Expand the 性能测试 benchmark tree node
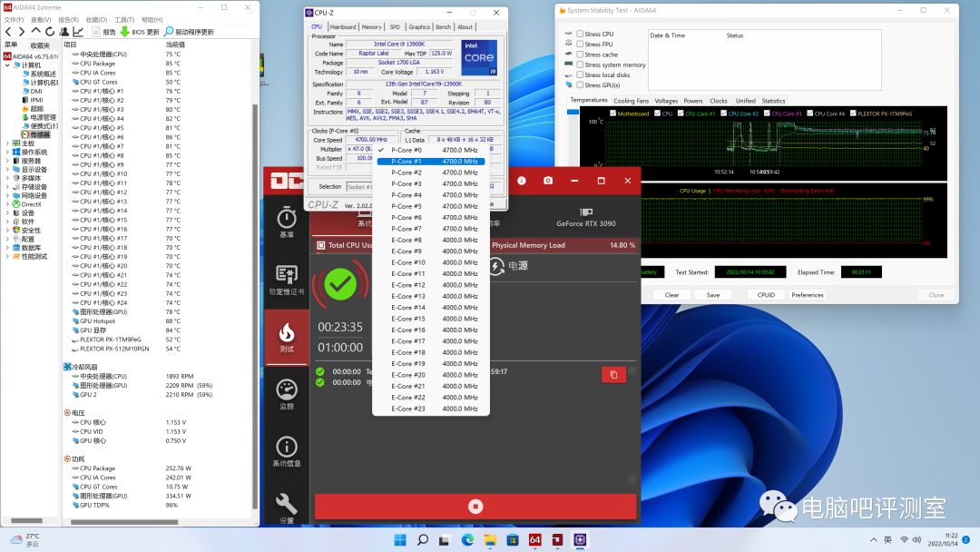 pyautogui.click(x=7, y=256)
